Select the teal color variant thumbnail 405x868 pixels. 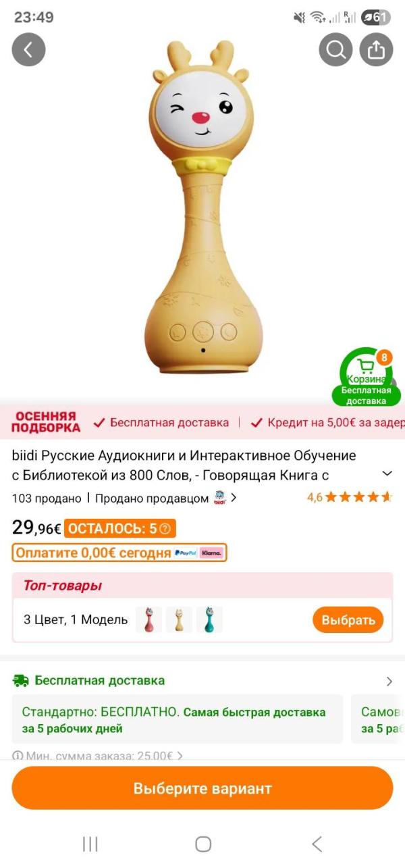tap(209, 619)
